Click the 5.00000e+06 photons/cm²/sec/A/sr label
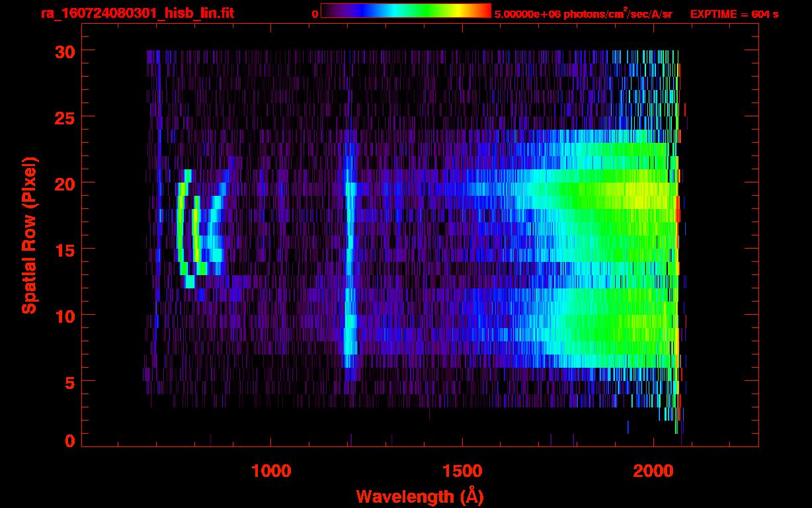 point(583,13)
